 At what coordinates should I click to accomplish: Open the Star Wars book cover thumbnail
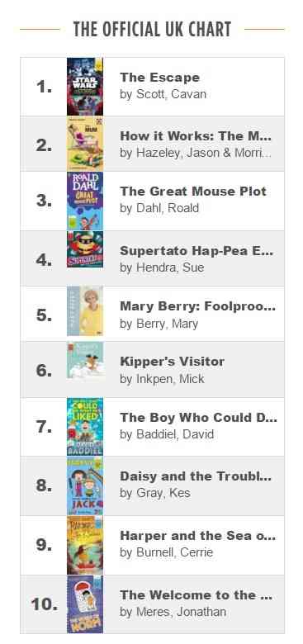pyautogui.click(x=85, y=86)
